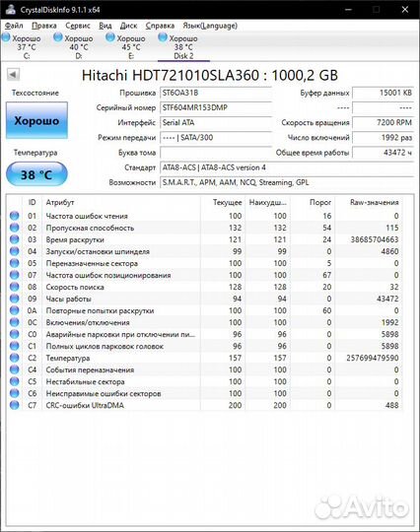Image resolution: width=420 pixels, height=532 pixels.
Task: Select Полных циклов парковок головок text
Action: click(105, 346)
